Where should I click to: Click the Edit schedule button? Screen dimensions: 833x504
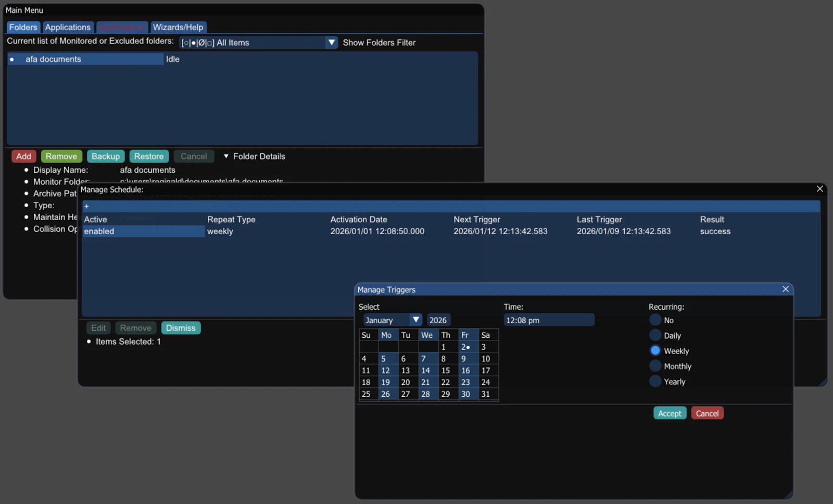point(98,328)
